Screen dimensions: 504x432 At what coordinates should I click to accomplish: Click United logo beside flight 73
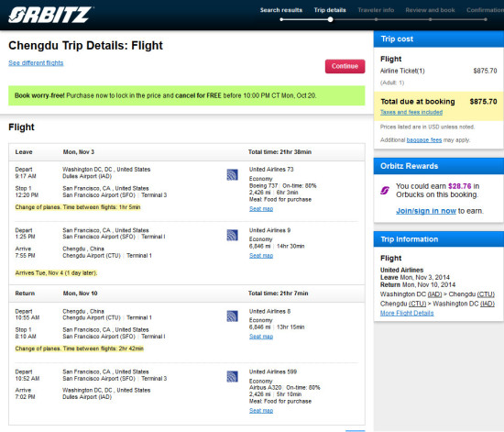click(x=232, y=174)
